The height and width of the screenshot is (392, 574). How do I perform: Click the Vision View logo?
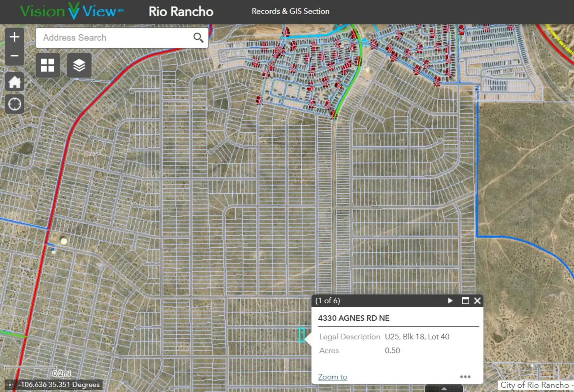pos(72,11)
